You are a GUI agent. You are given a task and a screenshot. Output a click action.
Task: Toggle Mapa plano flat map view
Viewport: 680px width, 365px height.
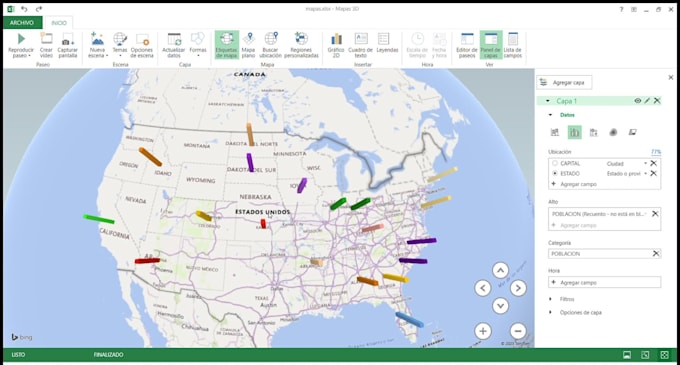(248, 45)
